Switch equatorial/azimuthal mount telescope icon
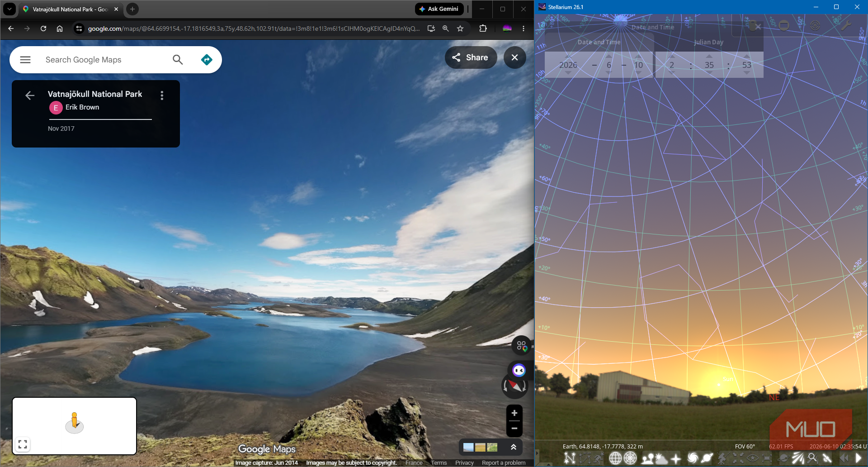 coord(723,458)
